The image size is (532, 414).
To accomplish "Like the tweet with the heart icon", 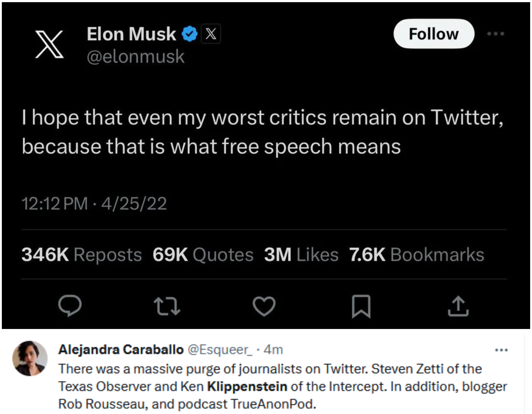I will (264, 306).
